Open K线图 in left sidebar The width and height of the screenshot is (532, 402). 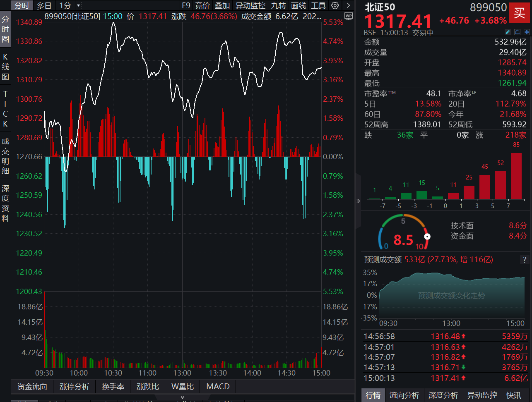5,66
